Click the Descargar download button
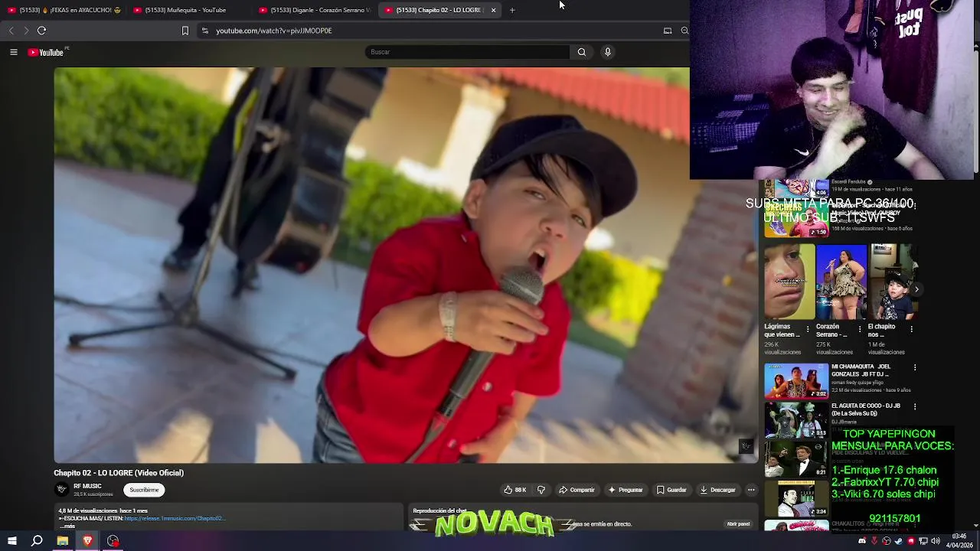 point(717,490)
